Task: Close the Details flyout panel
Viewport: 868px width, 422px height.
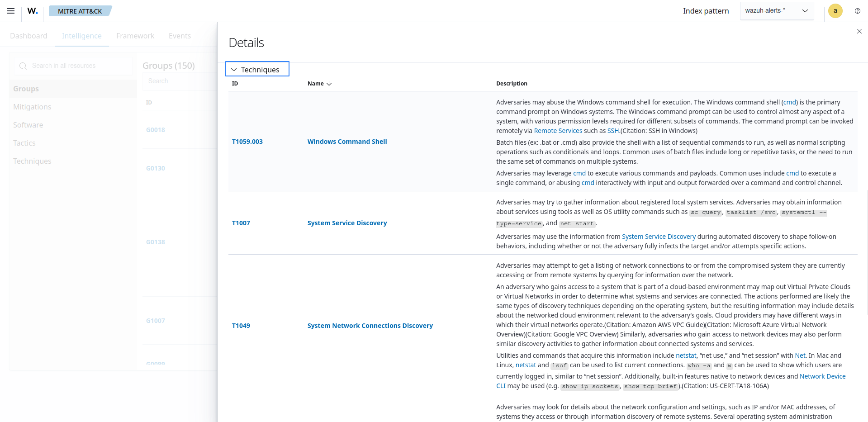Action: coord(859,31)
